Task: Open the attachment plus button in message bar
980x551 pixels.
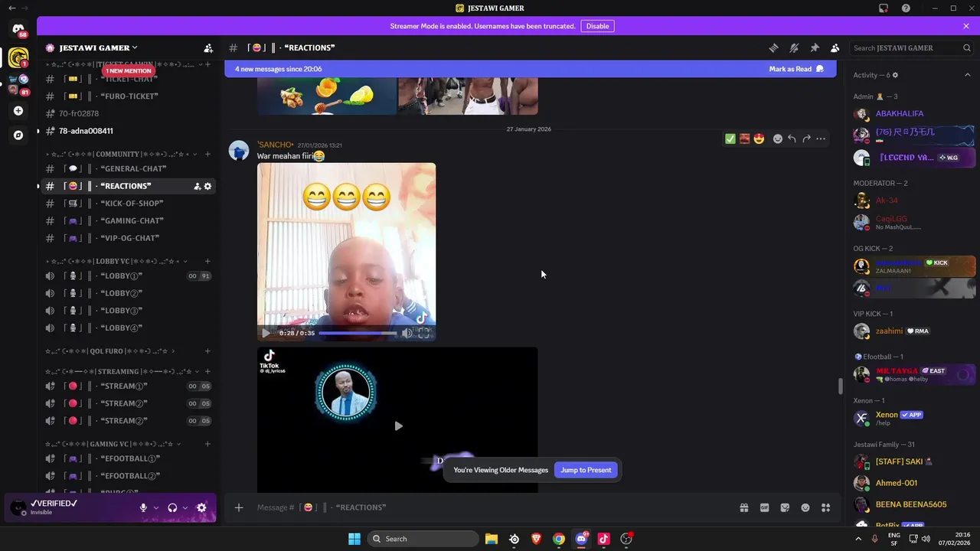Action: click(239, 507)
